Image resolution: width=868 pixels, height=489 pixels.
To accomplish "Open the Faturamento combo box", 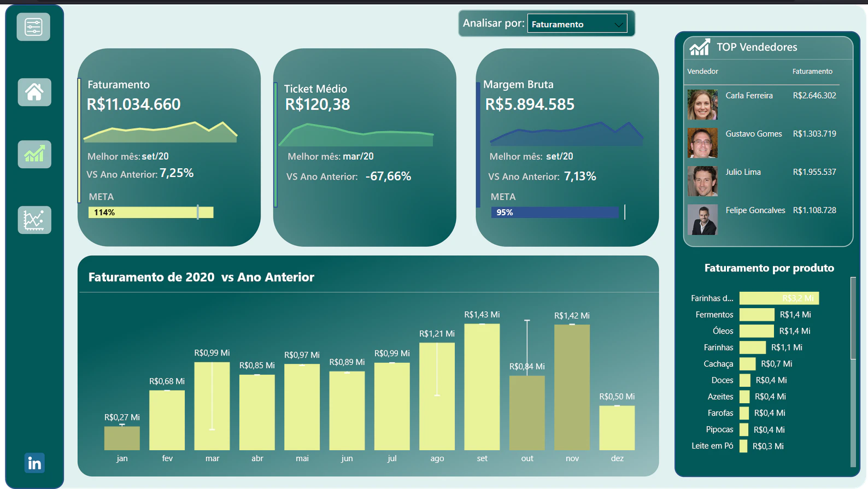I will click(577, 23).
